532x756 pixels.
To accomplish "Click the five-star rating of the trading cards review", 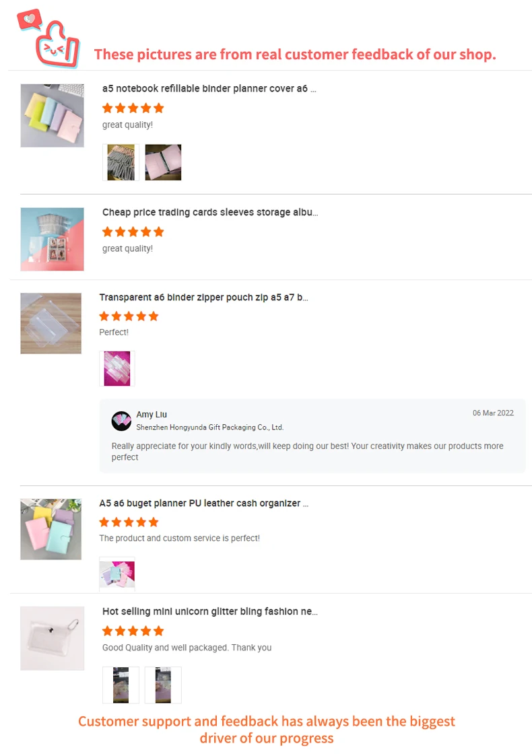I will coord(133,232).
